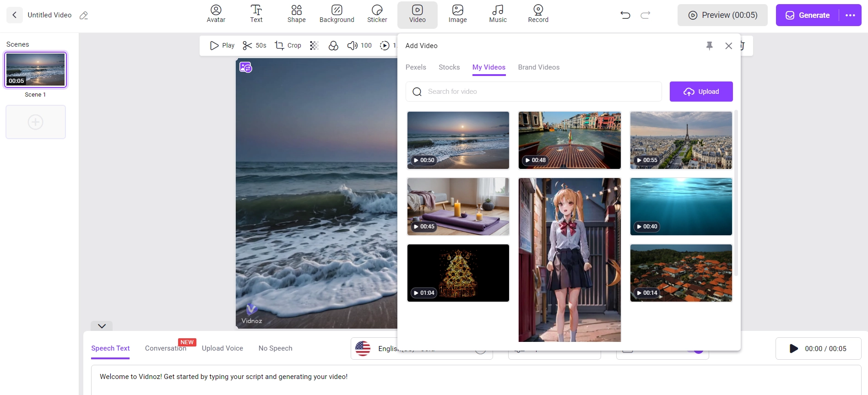Open the volume control showing 100

click(x=359, y=45)
